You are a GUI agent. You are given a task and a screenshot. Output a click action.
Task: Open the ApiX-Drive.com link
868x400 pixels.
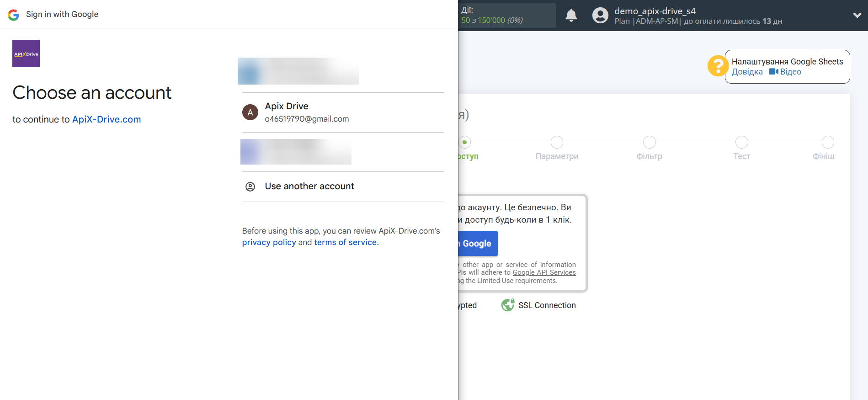(x=107, y=119)
